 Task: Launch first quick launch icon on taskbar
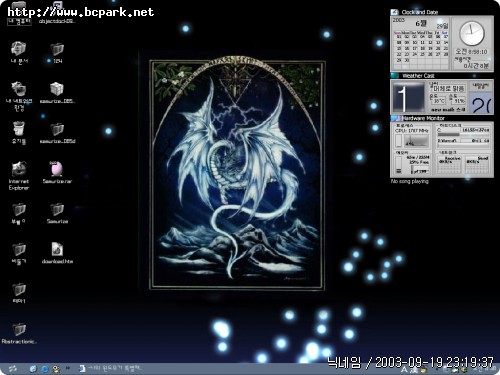[x=33, y=369]
